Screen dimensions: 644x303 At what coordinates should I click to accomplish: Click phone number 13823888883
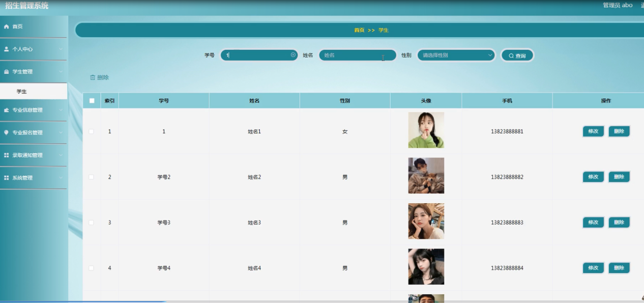click(x=507, y=223)
